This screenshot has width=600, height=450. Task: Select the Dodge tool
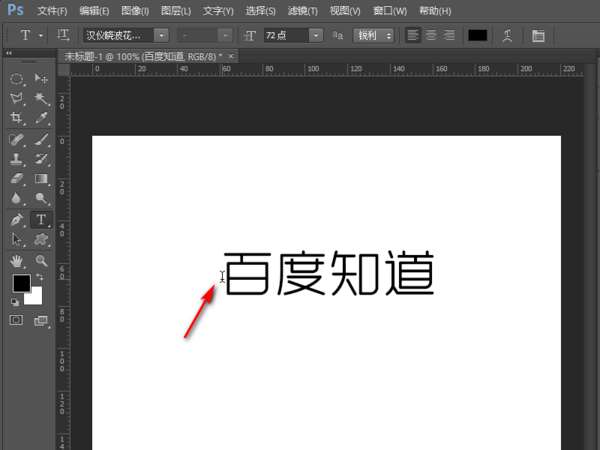click(41, 198)
